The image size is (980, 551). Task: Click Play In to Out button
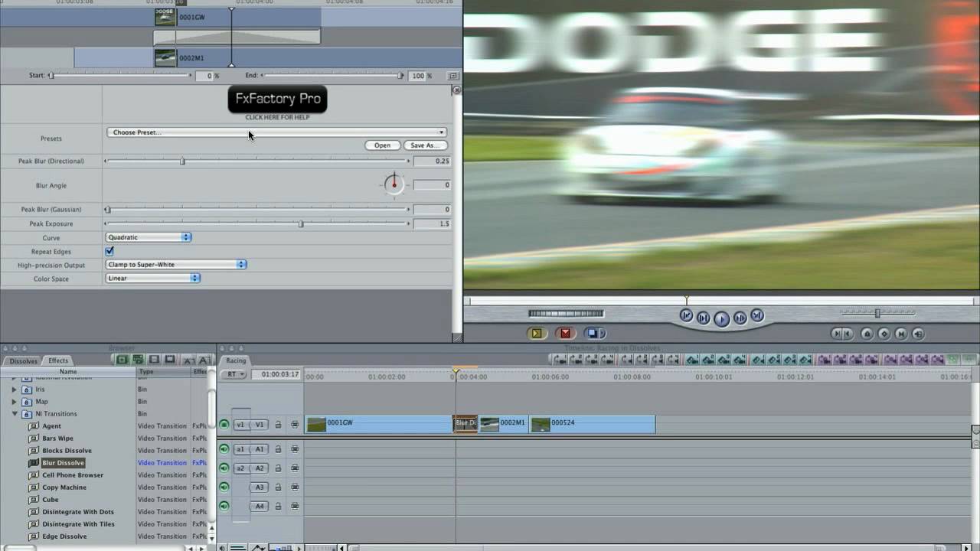point(703,318)
